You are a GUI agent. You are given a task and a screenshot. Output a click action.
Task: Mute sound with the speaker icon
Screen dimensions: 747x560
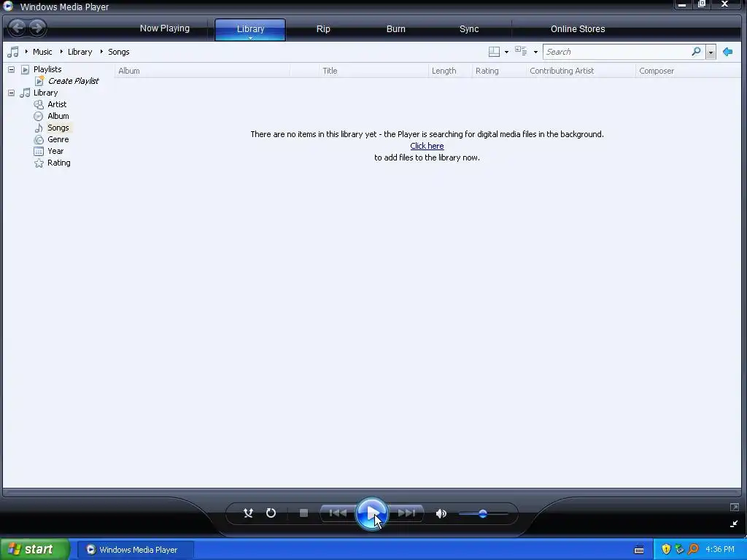coord(441,513)
